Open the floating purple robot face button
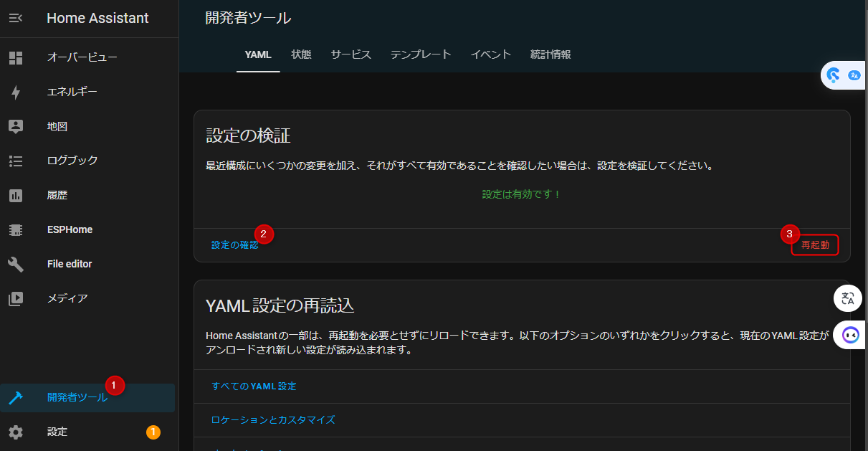Viewport: 868px width, 451px height. [851, 335]
